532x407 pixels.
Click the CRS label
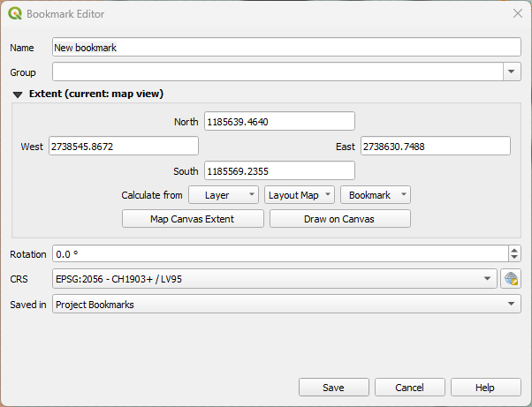tap(19, 279)
